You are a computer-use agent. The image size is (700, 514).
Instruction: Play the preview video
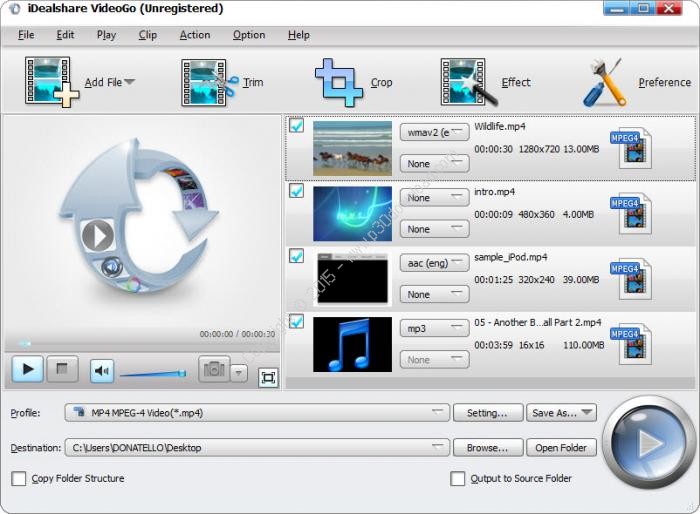28,369
